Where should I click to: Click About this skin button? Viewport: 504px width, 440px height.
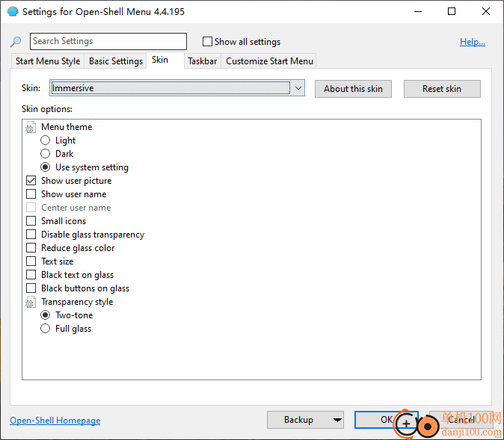tap(353, 89)
